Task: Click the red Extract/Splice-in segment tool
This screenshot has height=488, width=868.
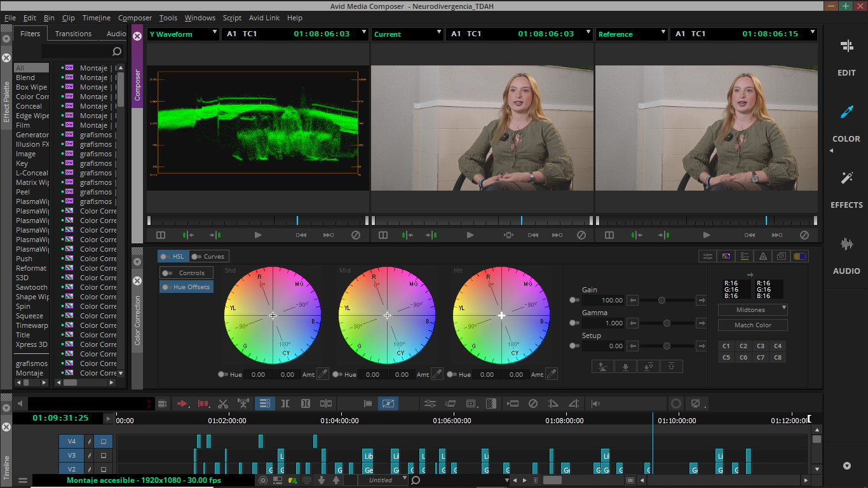Action: coord(203,403)
